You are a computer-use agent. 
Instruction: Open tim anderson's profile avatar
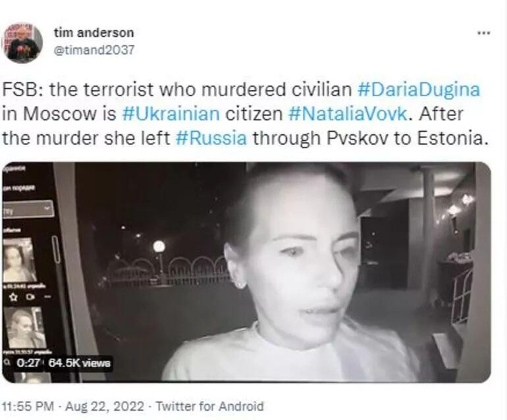coord(22,43)
